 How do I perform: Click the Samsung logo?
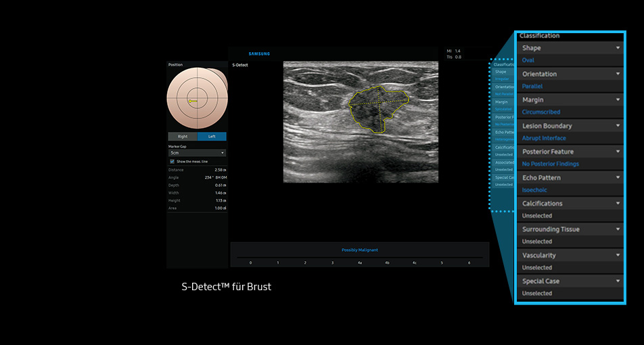259,54
